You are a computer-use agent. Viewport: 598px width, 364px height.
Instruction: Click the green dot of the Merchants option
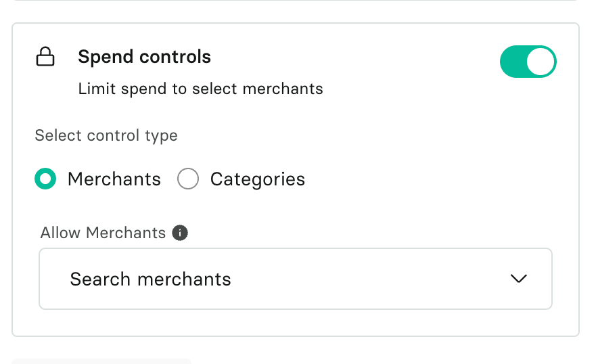(x=46, y=179)
